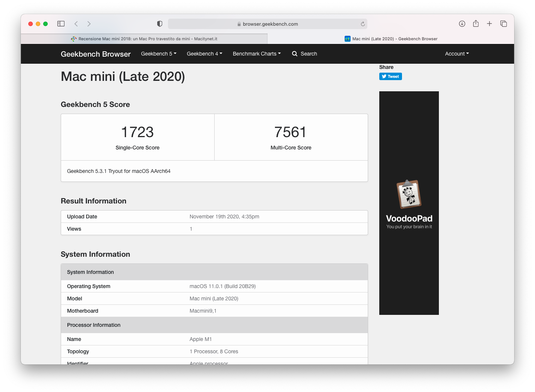Add a new tab with plus icon
Image resolution: width=535 pixels, height=392 pixels.
(490, 24)
